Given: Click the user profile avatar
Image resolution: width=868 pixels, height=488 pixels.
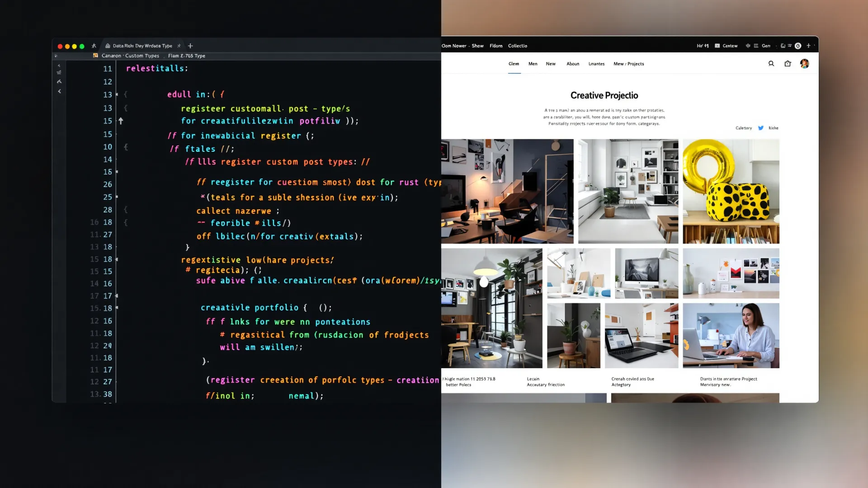Looking at the screenshot, I should tap(804, 64).
